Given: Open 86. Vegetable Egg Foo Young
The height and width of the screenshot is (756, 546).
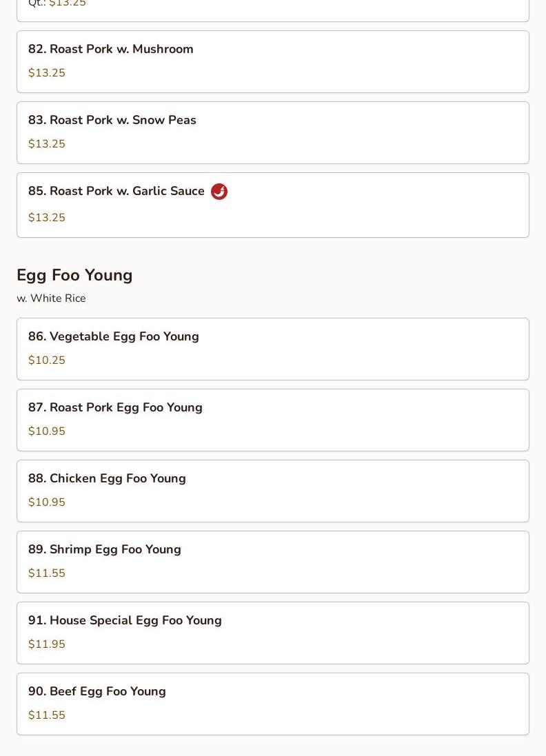Looking at the screenshot, I should pos(114,337).
